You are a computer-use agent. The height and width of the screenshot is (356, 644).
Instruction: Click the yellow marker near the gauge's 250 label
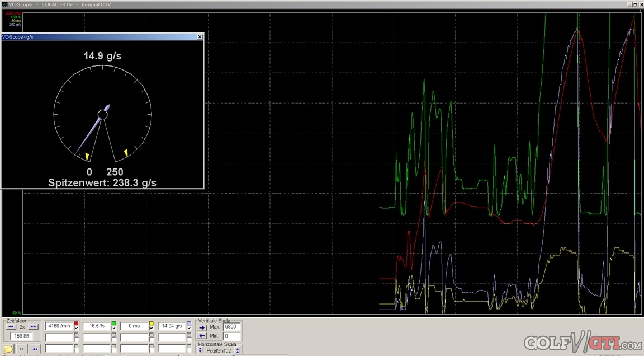(126, 153)
